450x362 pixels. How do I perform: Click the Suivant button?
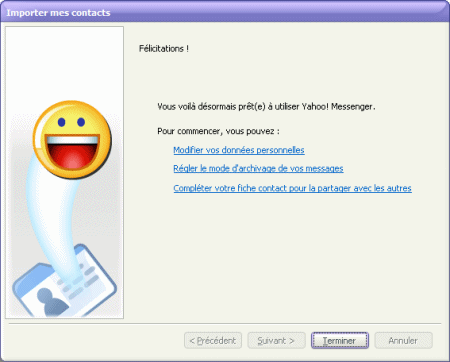[x=276, y=340]
